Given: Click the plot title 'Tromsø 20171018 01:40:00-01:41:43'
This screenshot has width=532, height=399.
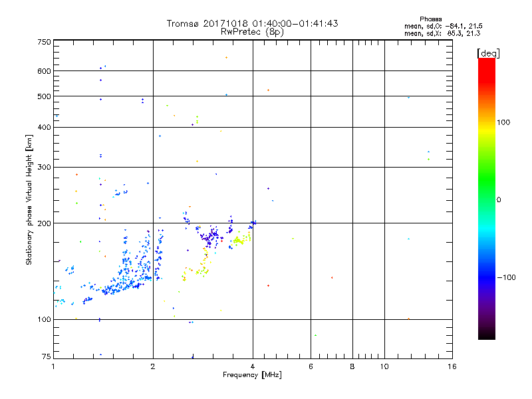Looking at the screenshot, I should pyautogui.click(x=252, y=23).
